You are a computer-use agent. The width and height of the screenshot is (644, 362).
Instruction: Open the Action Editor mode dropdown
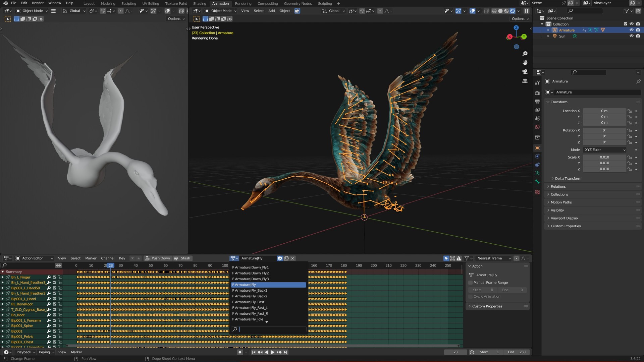coord(35,258)
